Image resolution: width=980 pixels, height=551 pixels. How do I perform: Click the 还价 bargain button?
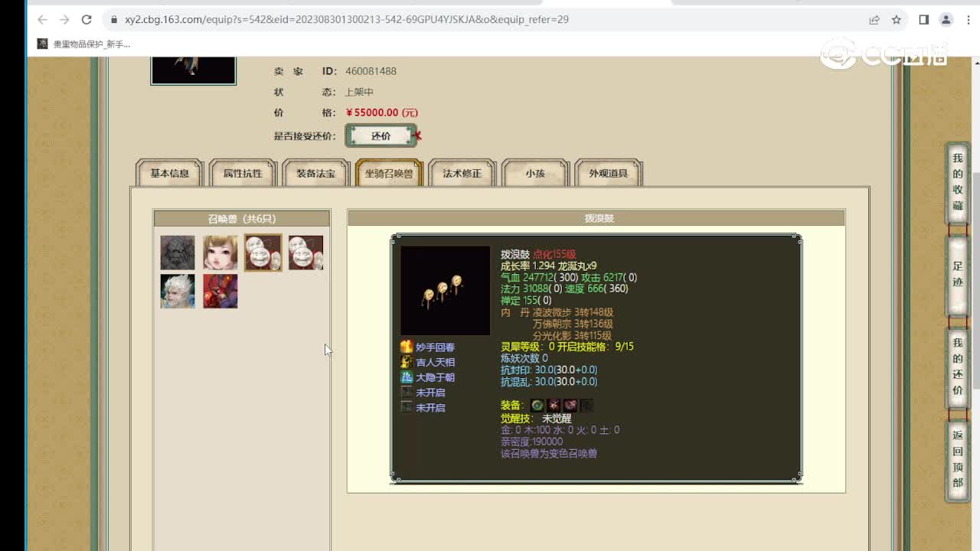(381, 135)
